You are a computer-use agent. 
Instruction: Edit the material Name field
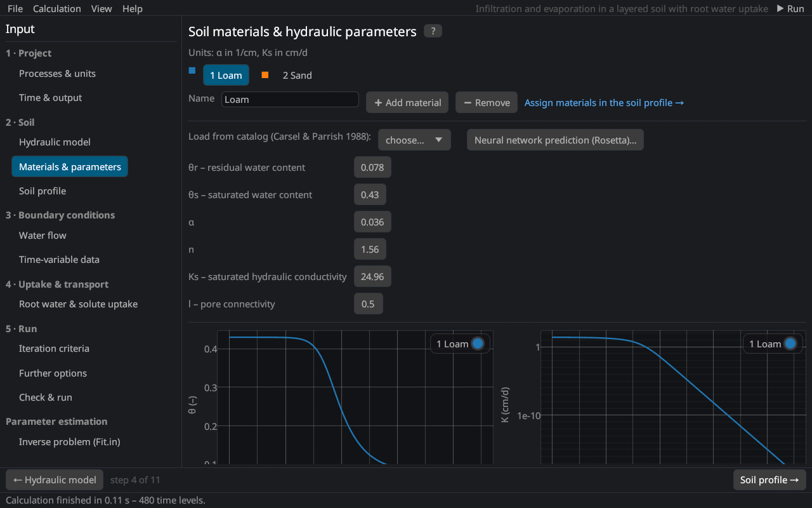(x=291, y=99)
